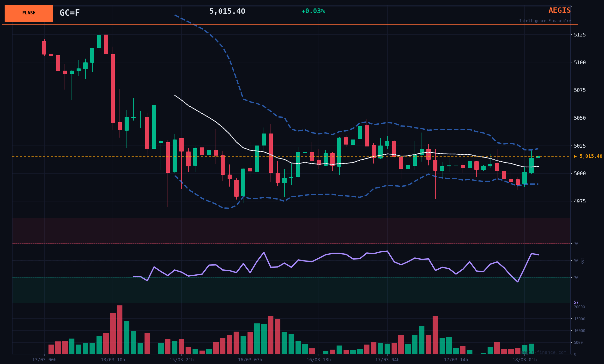Click the 5,015.40 price in header
The image size is (604, 364).
coord(227,11)
